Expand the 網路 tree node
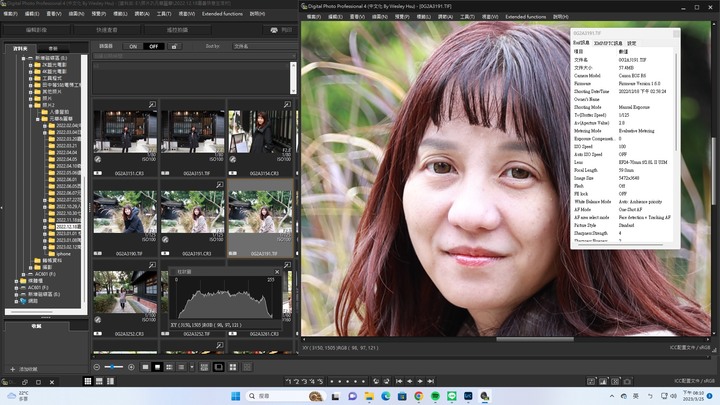720x405 pixels. [16, 301]
